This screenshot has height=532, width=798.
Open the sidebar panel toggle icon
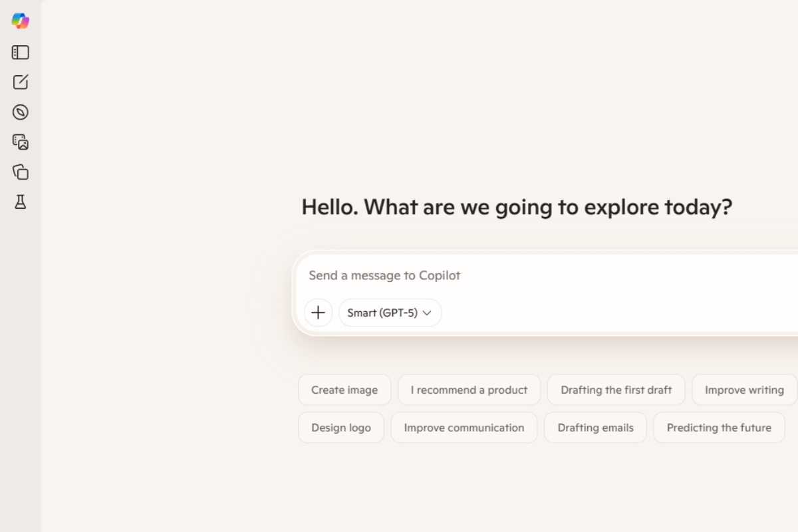point(21,53)
